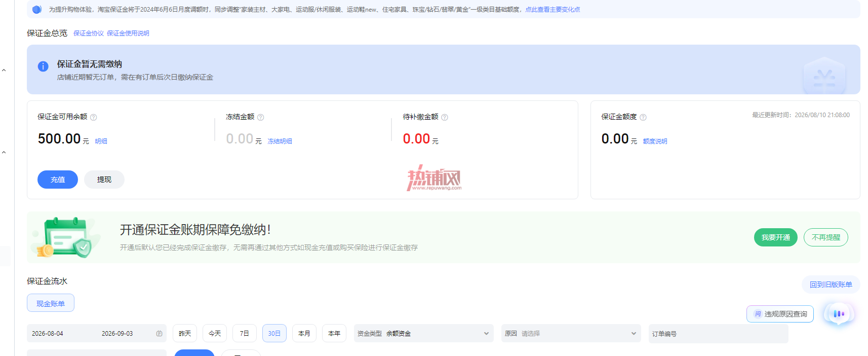Open the floating AI assistant bubble
Image resolution: width=868 pixels, height=356 pixels.
click(x=839, y=314)
